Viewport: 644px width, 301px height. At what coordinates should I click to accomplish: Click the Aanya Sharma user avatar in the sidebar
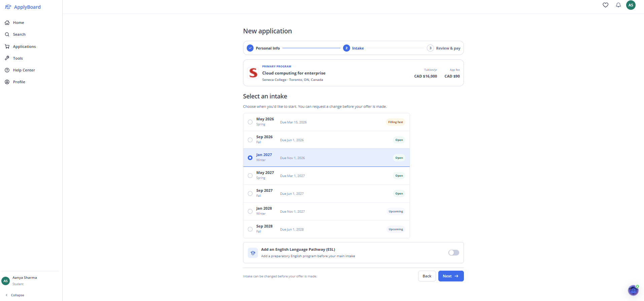tap(6, 281)
